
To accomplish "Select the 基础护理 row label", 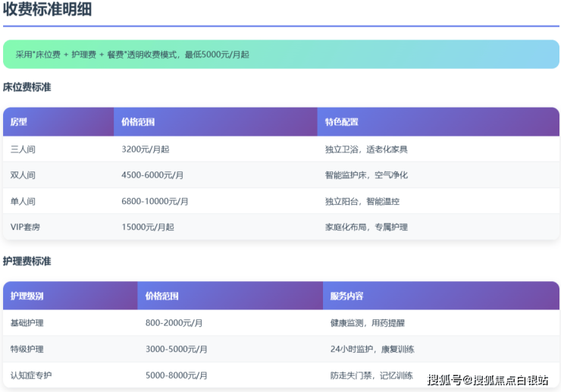I will point(27,323).
